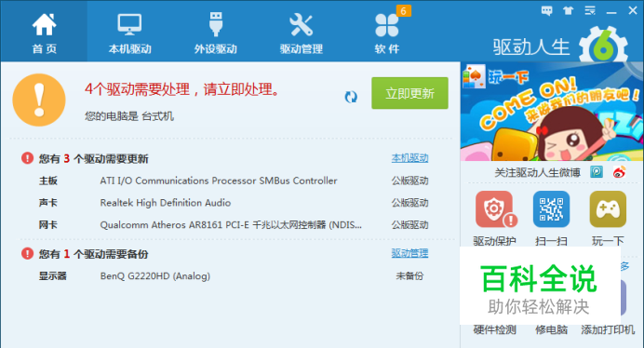Open the 本机驱动 link
The height and width of the screenshot is (348, 644).
tap(409, 158)
